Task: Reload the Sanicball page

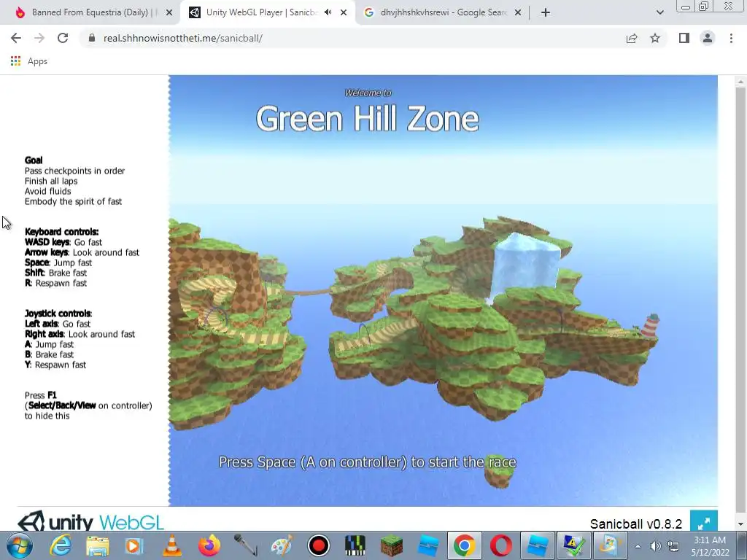Action: tap(63, 38)
